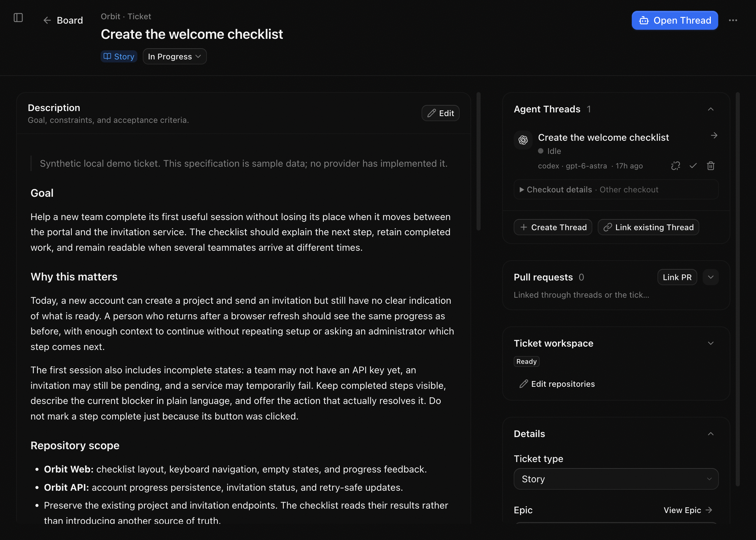Screen dimensions: 756x540
Task: Open thread via the arrow icon
Action: (x=714, y=136)
